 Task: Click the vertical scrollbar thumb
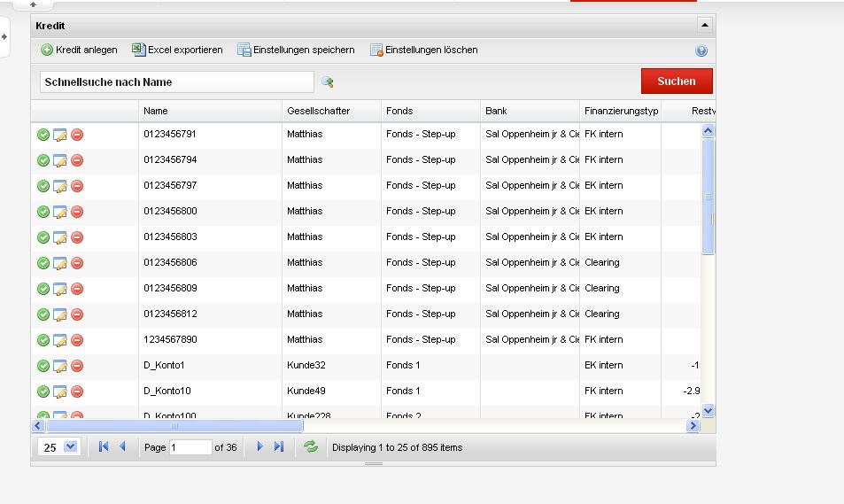tap(708, 196)
